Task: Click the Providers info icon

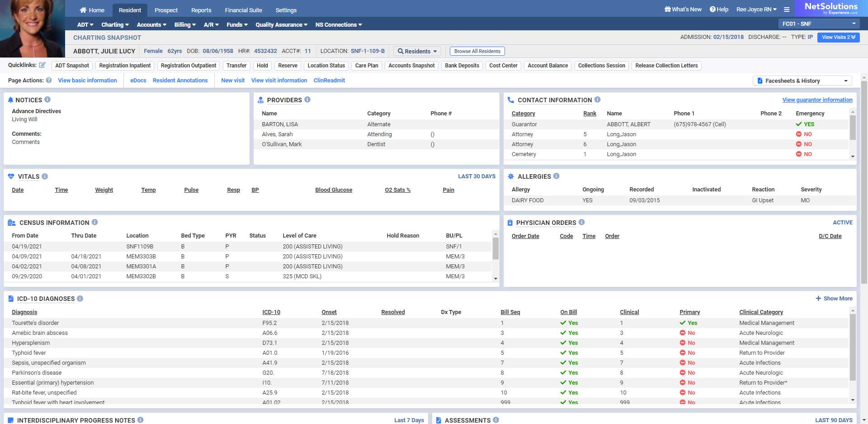Action: [307, 100]
